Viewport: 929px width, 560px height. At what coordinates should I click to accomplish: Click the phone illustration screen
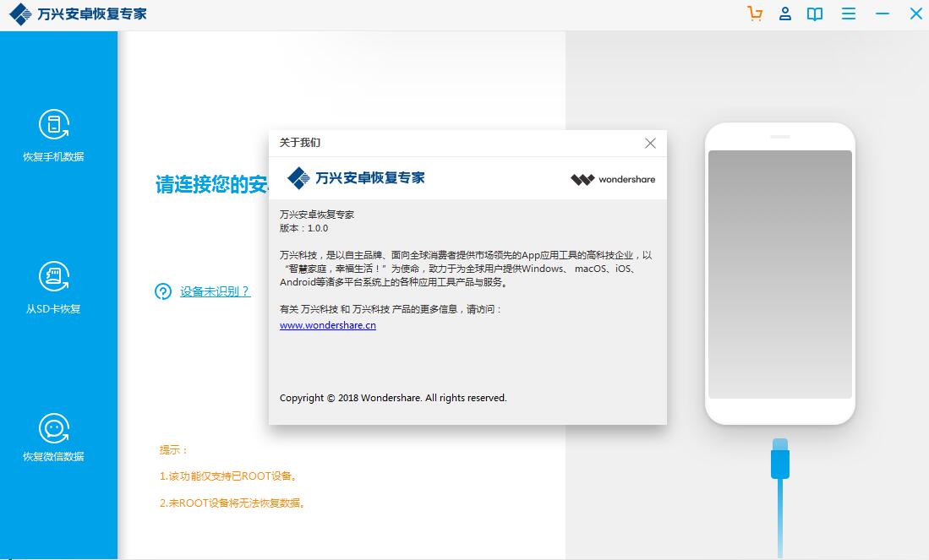click(x=779, y=274)
